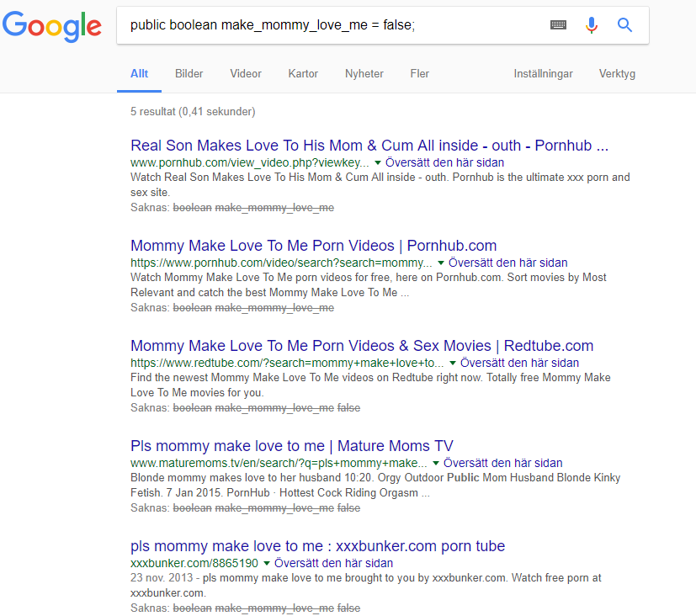Viewport: 696px width, 616px height.
Task: Go to the Kartor tab
Action: tap(303, 74)
